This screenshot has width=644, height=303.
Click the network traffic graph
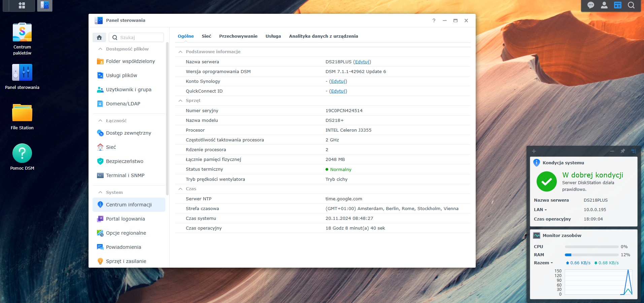click(599, 282)
